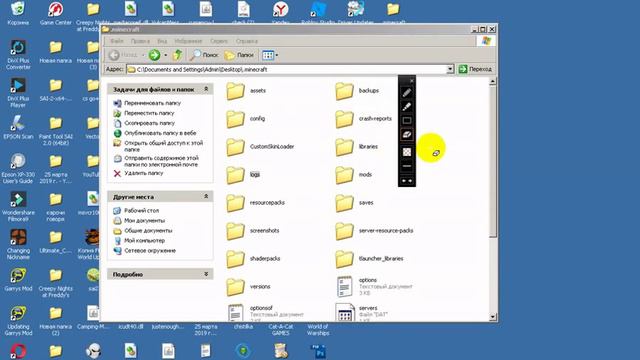Select the optionsof text document
The height and width of the screenshot is (360, 640).
265,313
